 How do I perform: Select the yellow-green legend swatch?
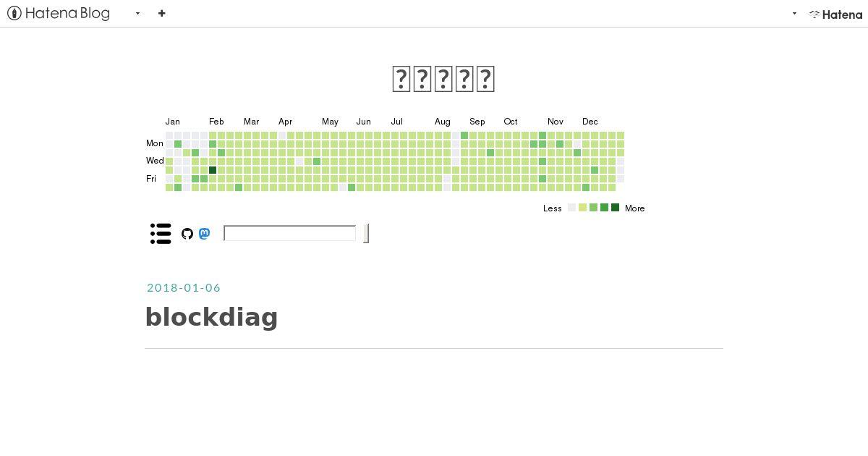tap(583, 208)
